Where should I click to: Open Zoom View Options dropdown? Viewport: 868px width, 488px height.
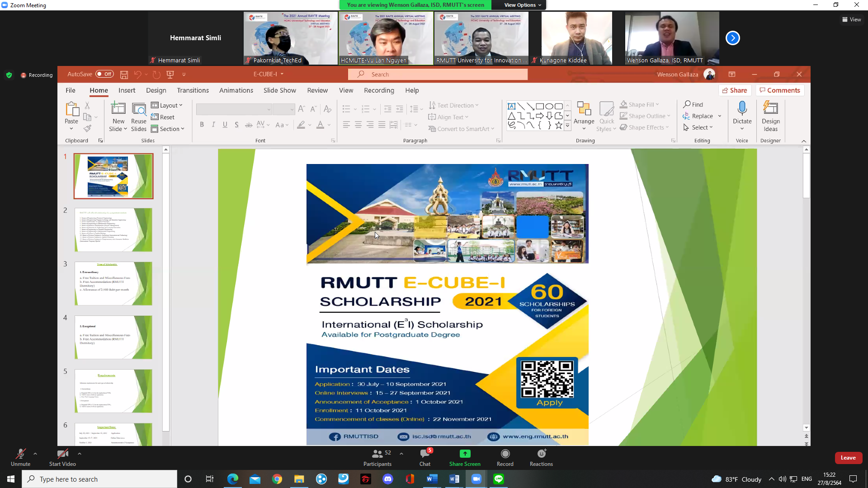pos(522,5)
